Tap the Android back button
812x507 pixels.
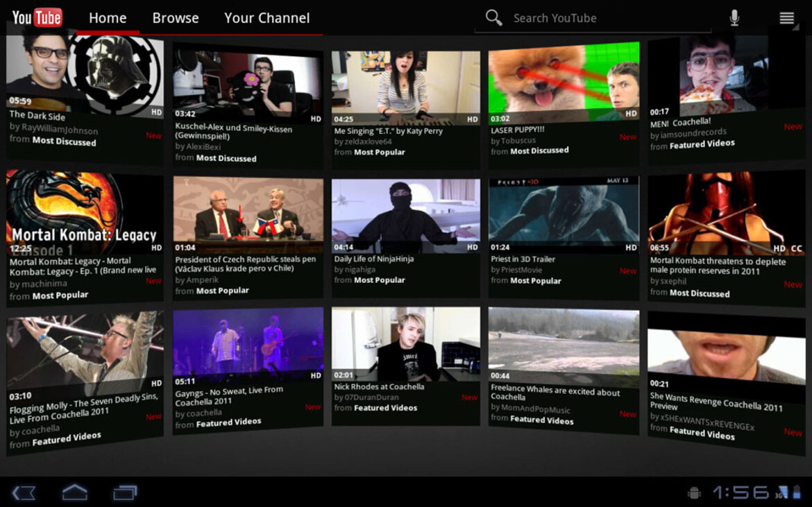click(24, 492)
